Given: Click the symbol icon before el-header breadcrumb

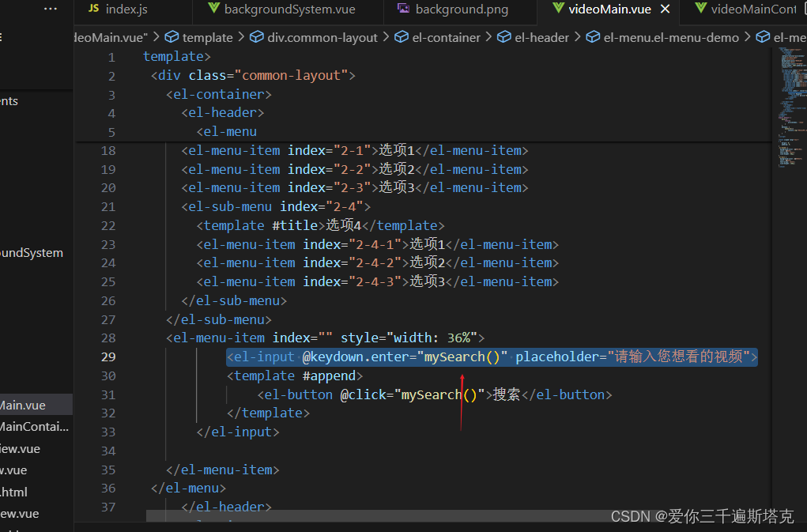Looking at the screenshot, I should 504,36.
